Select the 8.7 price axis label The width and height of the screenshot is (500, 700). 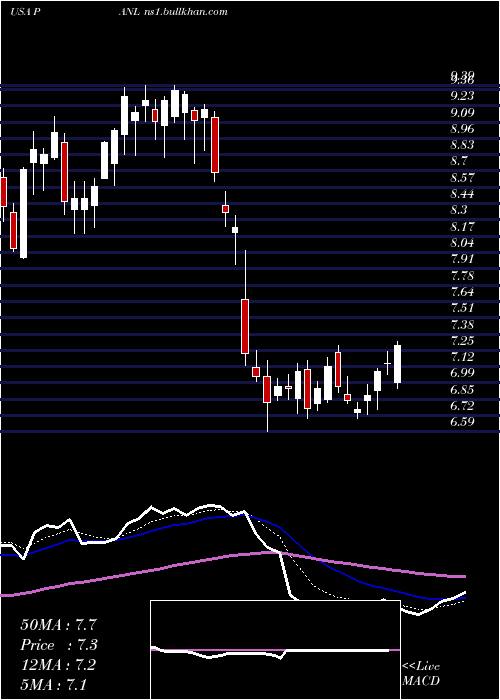tap(459, 161)
